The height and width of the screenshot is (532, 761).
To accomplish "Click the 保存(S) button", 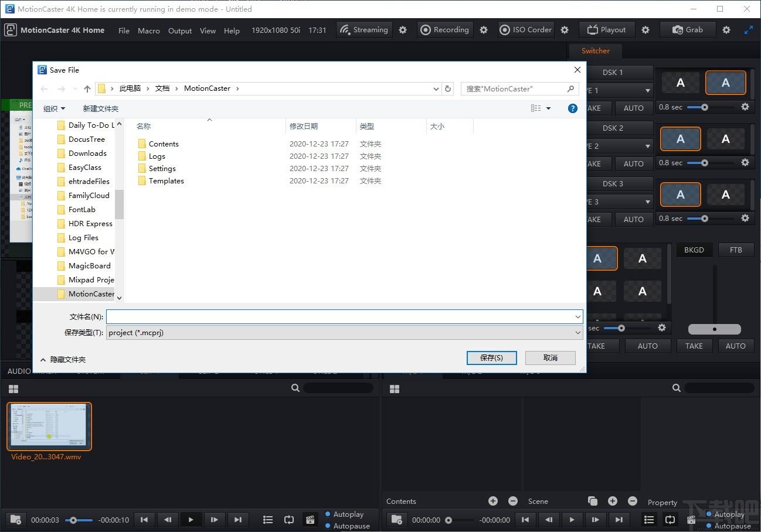I will pos(491,357).
